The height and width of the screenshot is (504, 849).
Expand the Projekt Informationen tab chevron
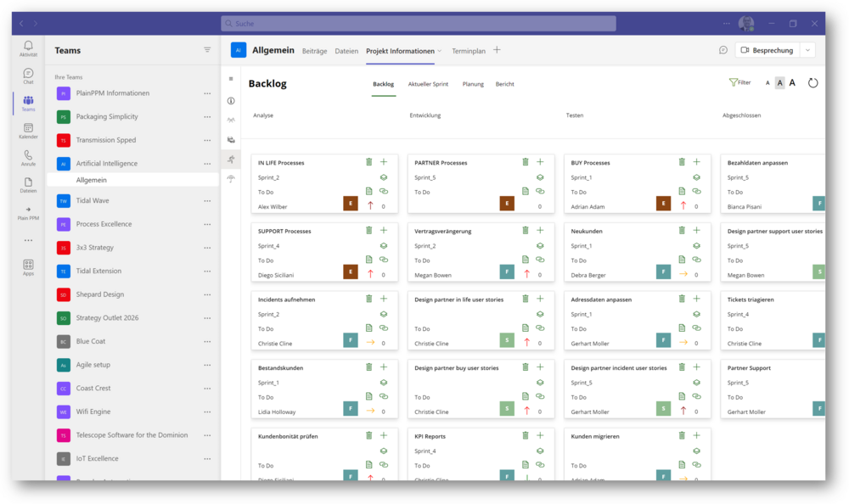point(440,51)
